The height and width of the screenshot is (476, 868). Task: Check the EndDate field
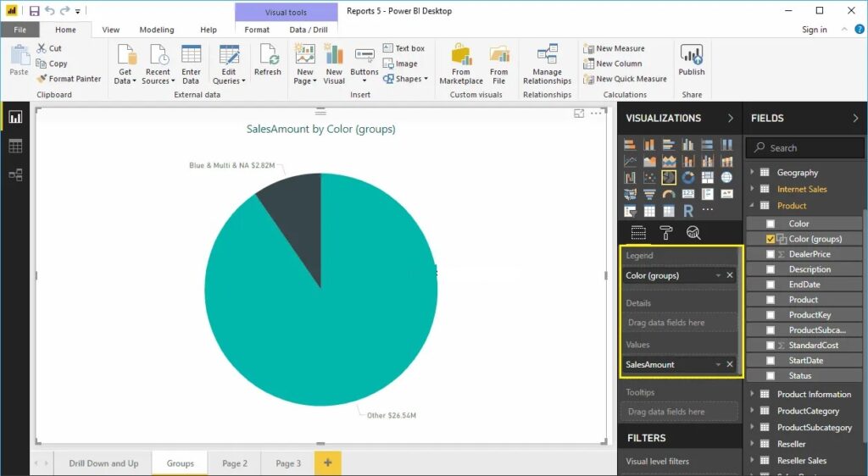coord(771,285)
